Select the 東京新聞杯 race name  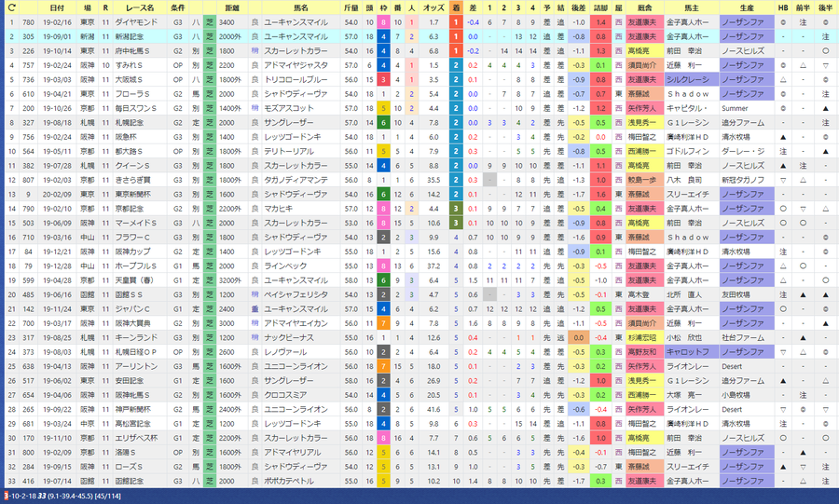coord(132,194)
